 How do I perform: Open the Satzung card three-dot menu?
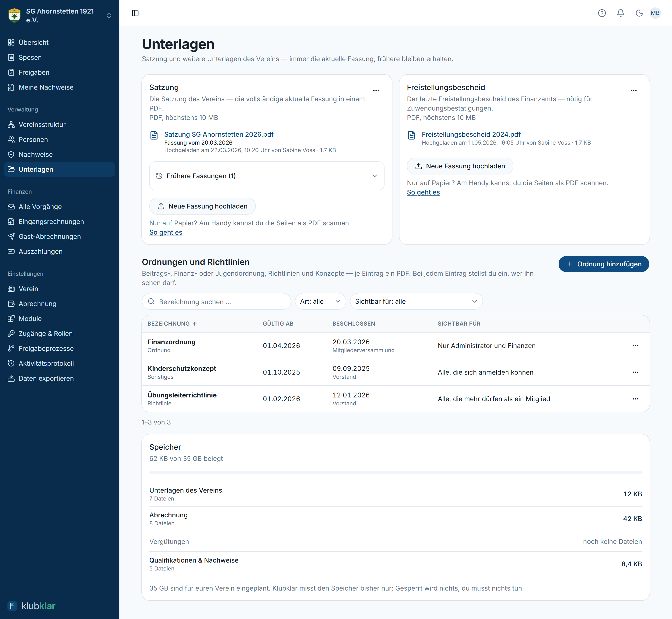coord(376,90)
